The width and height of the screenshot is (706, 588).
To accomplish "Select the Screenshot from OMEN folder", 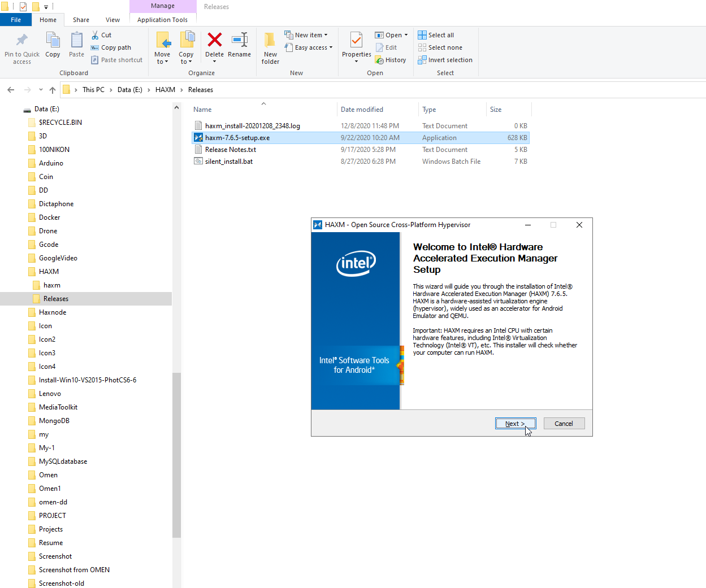I will tap(74, 570).
